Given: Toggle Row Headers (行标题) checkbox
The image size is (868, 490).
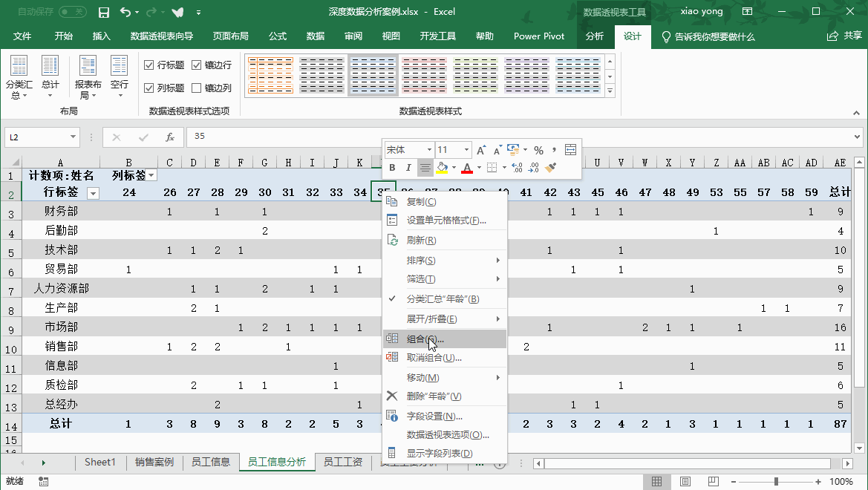Looking at the screenshot, I should coord(149,65).
